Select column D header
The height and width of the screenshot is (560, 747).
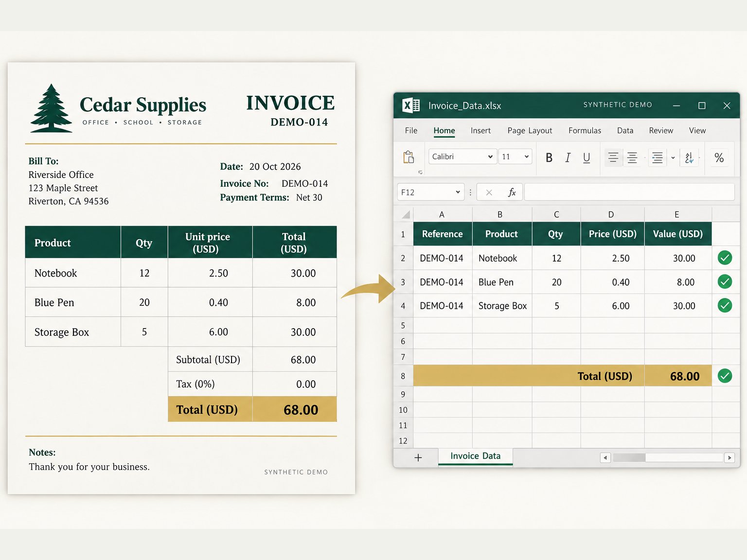pyautogui.click(x=612, y=214)
